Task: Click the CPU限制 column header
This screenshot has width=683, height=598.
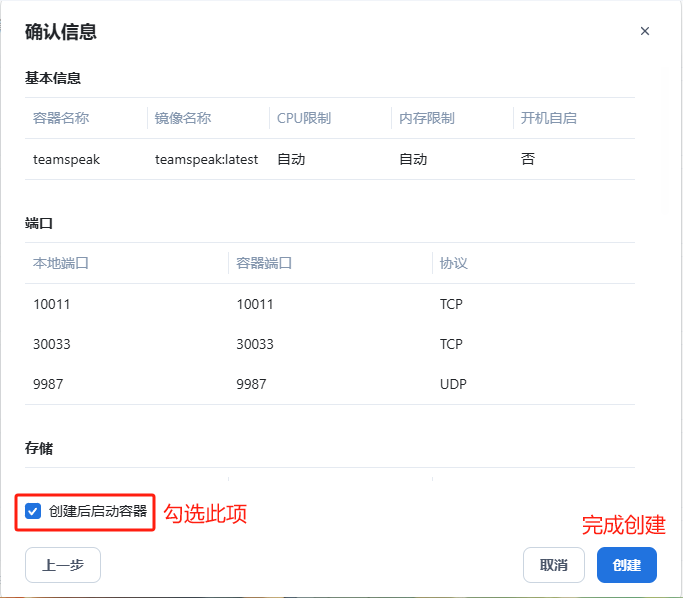Action: click(x=304, y=118)
